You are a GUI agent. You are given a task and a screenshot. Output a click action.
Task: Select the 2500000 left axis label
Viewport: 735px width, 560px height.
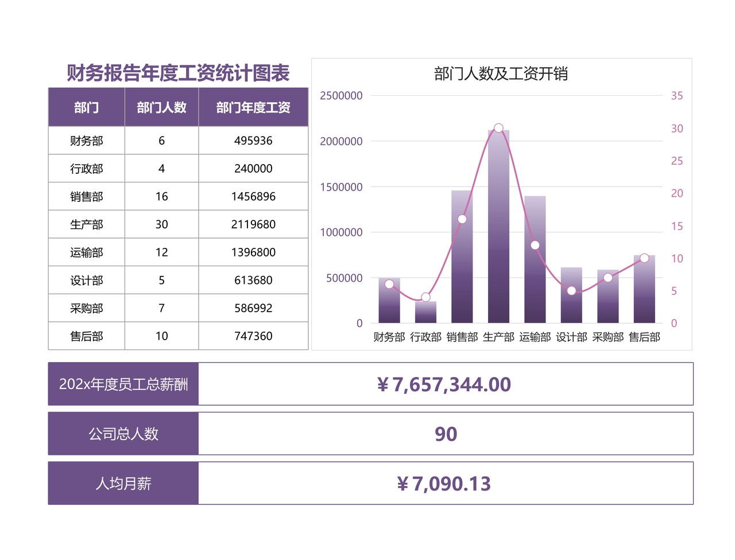342,96
